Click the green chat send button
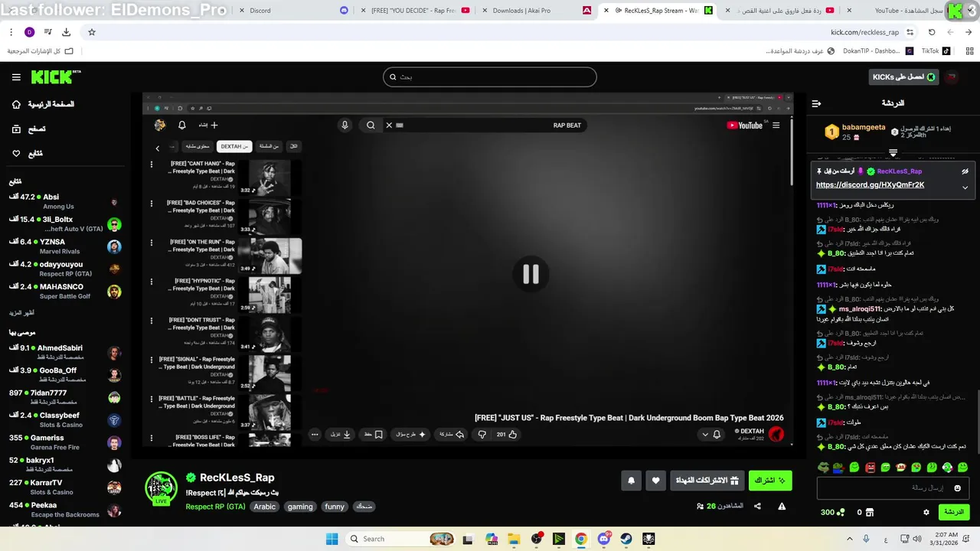980x551 pixels. [953, 512]
